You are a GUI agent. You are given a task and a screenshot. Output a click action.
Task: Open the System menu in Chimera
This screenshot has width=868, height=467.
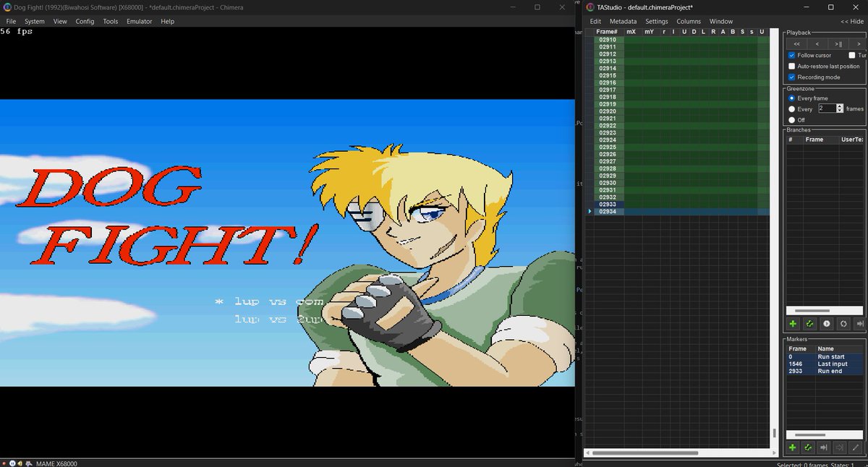34,21
